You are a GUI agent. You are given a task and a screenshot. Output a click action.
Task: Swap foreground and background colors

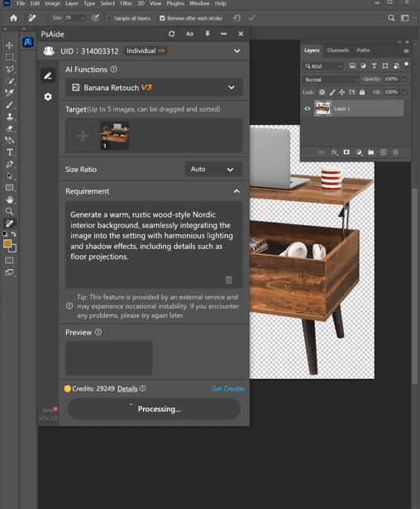click(14, 233)
